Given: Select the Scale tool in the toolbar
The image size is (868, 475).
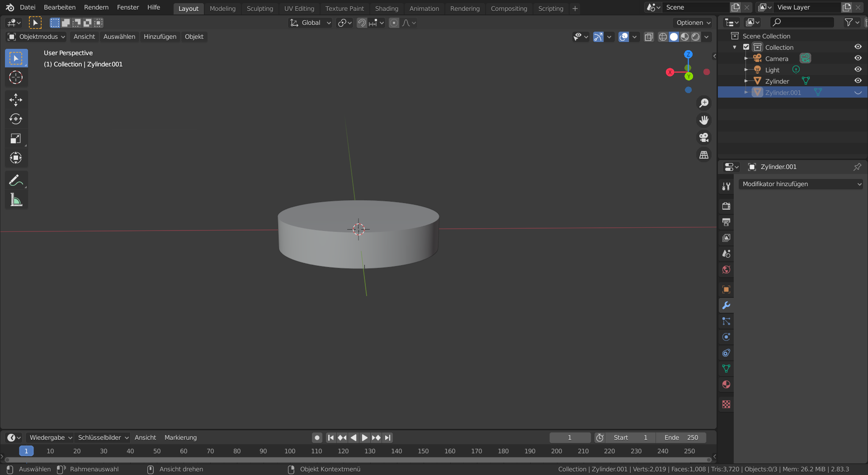Looking at the screenshot, I should (x=16, y=138).
